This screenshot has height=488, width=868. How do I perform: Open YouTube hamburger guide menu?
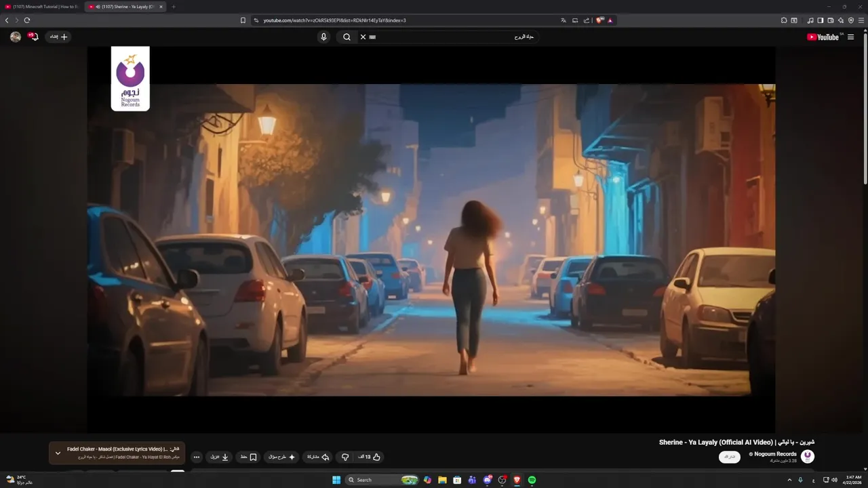[851, 37]
